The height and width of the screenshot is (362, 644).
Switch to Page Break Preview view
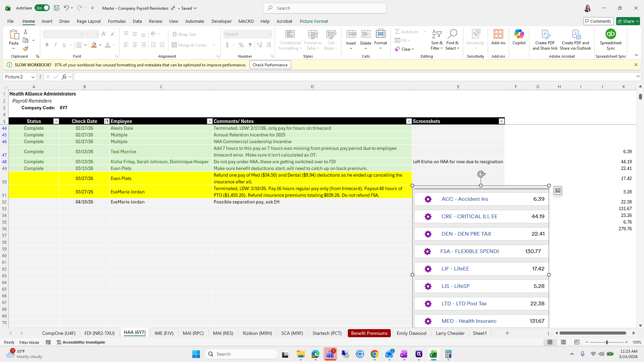[x=577, y=342]
